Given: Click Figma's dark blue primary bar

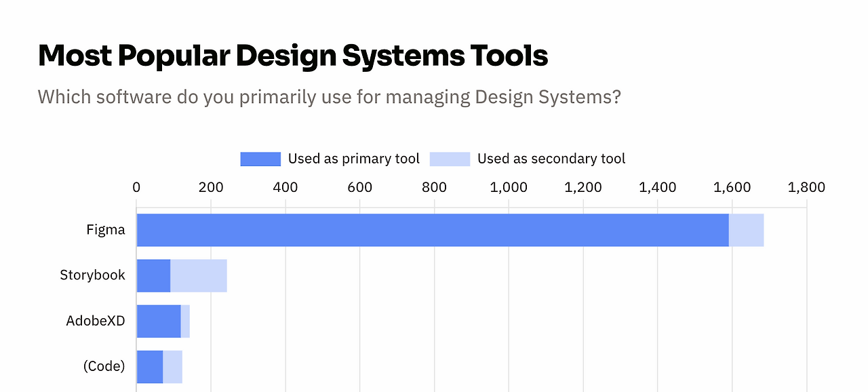Looking at the screenshot, I should [x=433, y=230].
